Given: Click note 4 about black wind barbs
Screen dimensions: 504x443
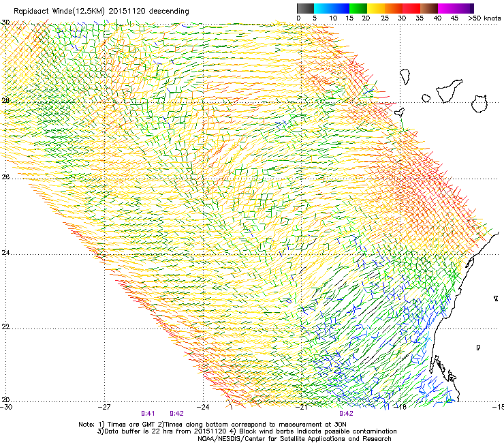Looking at the screenshot, I should tap(315, 431).
